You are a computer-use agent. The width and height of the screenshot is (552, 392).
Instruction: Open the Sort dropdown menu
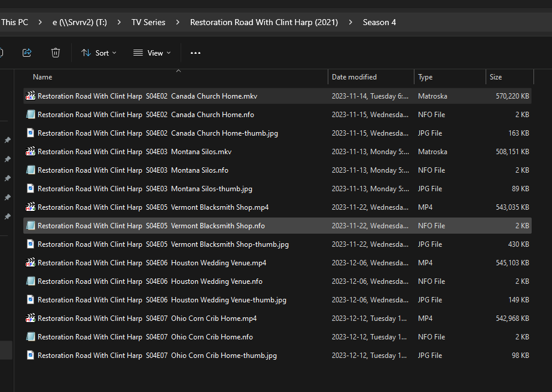[99, 53]
